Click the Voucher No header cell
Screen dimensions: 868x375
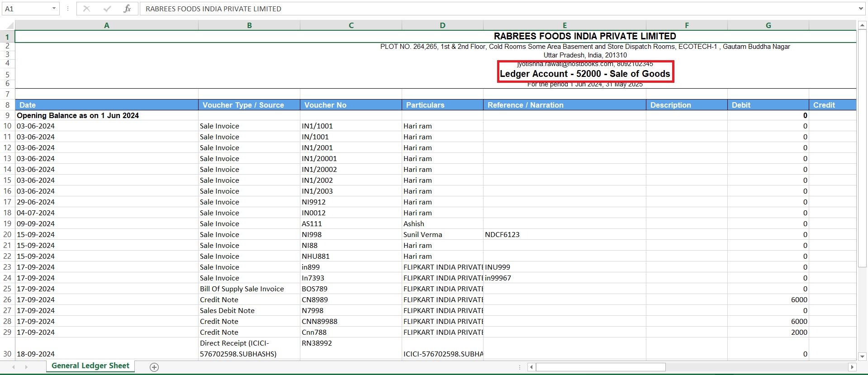click(x=351, y=105)
